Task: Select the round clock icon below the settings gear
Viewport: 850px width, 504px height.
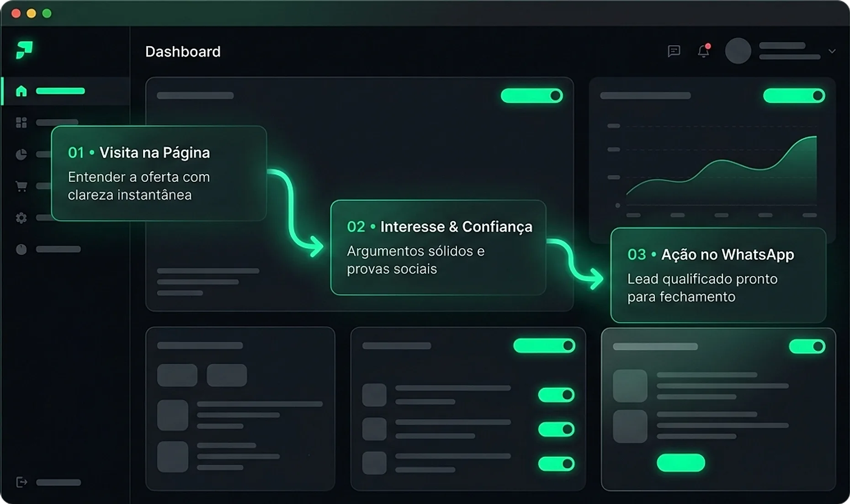Action: pos(21,249)
